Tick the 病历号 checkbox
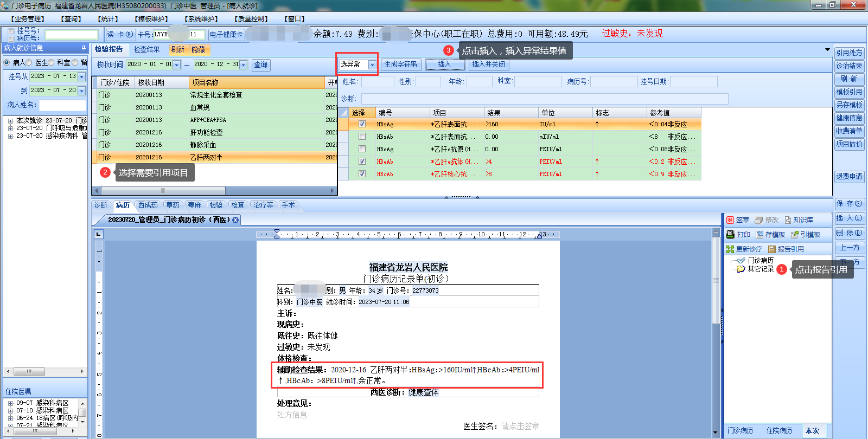Screen dimensions: 868x439 (11, 38)
